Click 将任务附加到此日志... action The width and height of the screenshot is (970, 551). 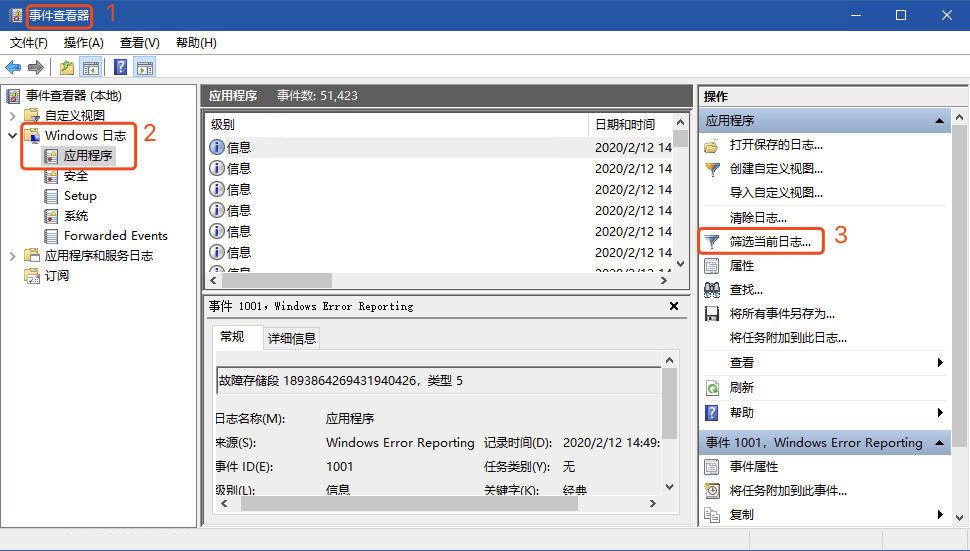point(788,338)
